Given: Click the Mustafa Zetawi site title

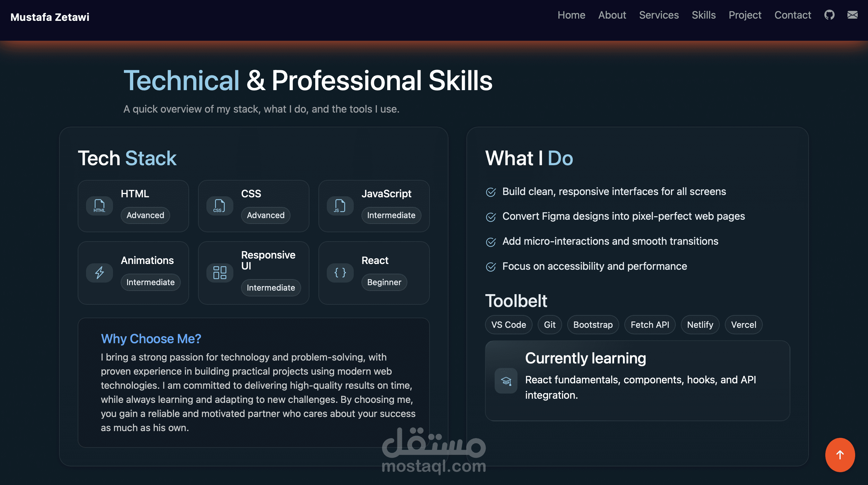Looking at the screenshot, I should 50,17.
